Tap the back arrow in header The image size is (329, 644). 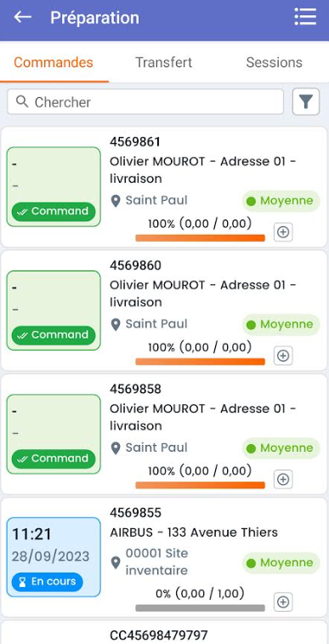[23, 17]
